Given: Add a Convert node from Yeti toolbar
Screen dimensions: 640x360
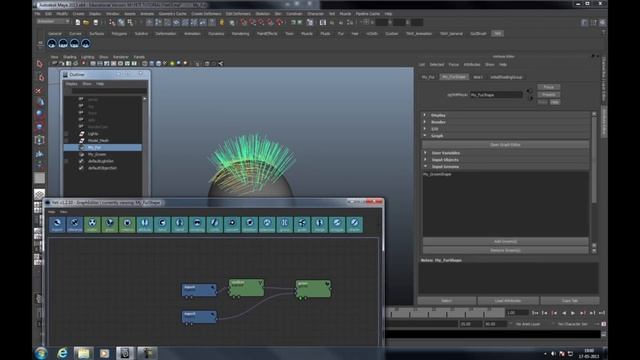Looking at the screenshot, I should click(x=232, y=224).
